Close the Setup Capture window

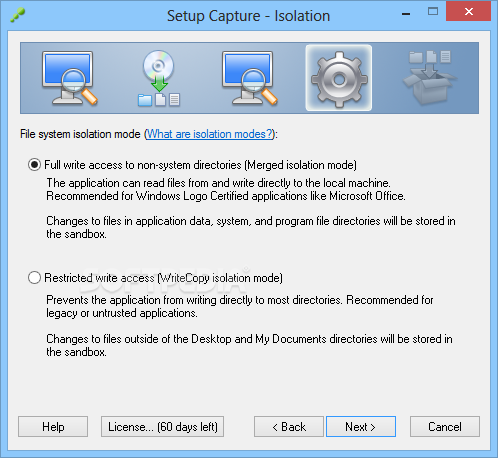coord(468,12)
